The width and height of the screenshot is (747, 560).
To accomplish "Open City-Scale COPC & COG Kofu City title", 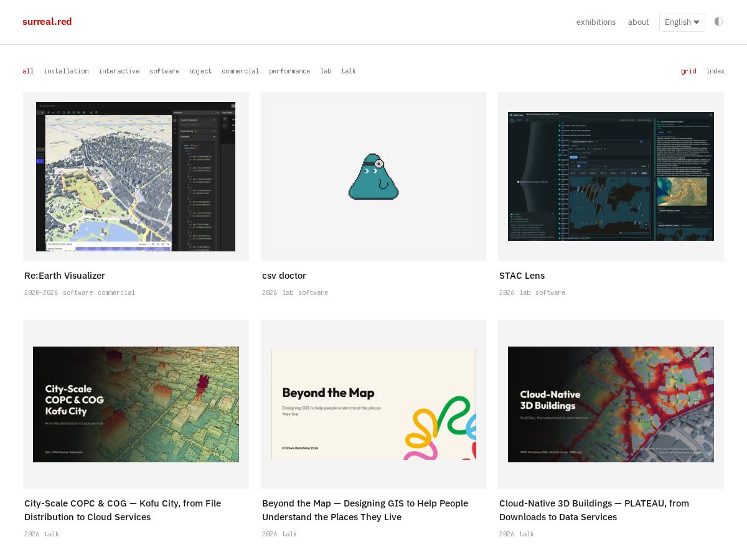I will pyautogui.click(x=123, y=510).
